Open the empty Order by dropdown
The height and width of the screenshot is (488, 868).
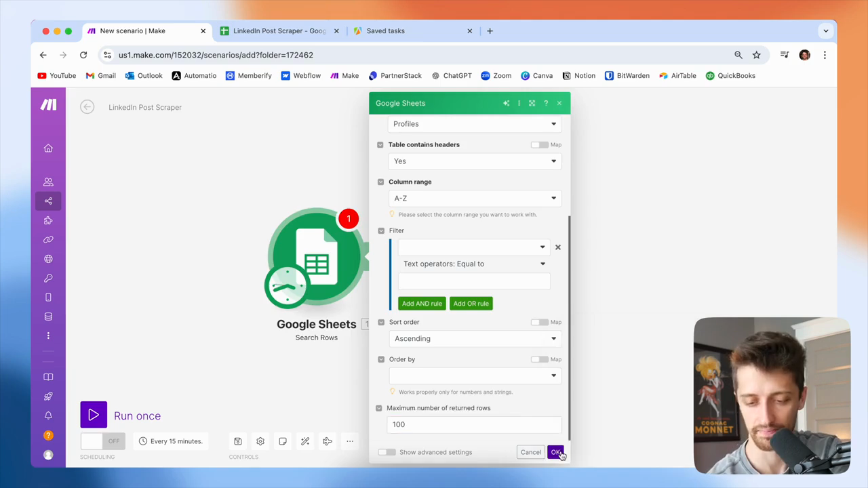[475, 375]
